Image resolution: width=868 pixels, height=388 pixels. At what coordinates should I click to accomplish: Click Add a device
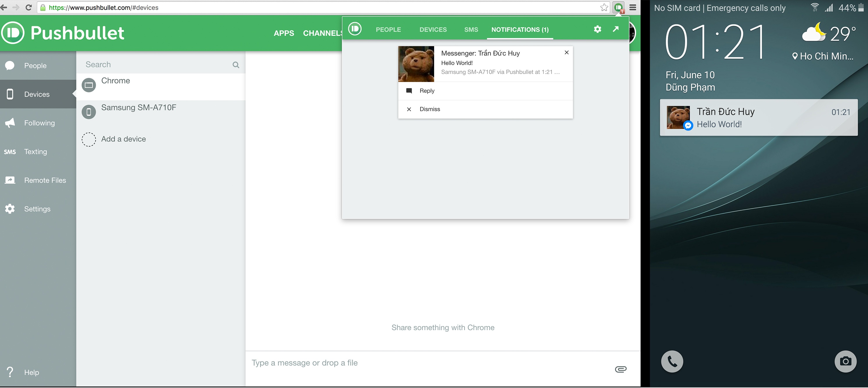pos(123,139)
